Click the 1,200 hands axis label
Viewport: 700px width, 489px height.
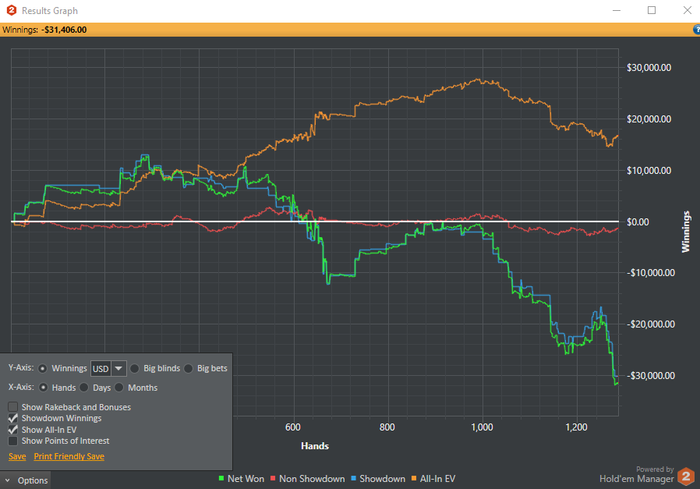point(576,427)
